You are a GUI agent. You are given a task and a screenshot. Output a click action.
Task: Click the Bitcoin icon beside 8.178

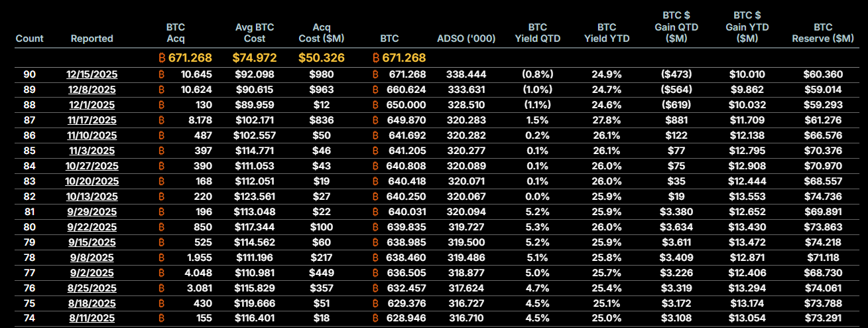[x=160, y=120]
